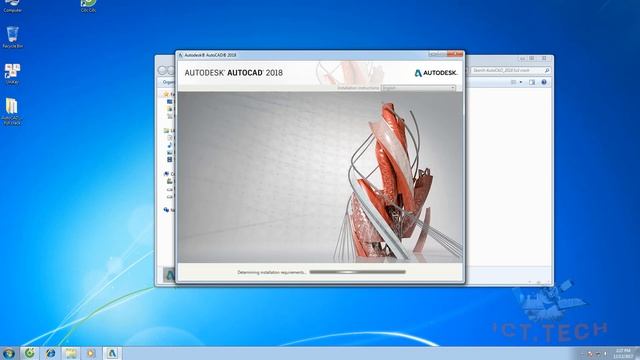Close the AutoCAD 2018 installer window
The width and height of the screenshot is (640, 360).
coord(455,54)
